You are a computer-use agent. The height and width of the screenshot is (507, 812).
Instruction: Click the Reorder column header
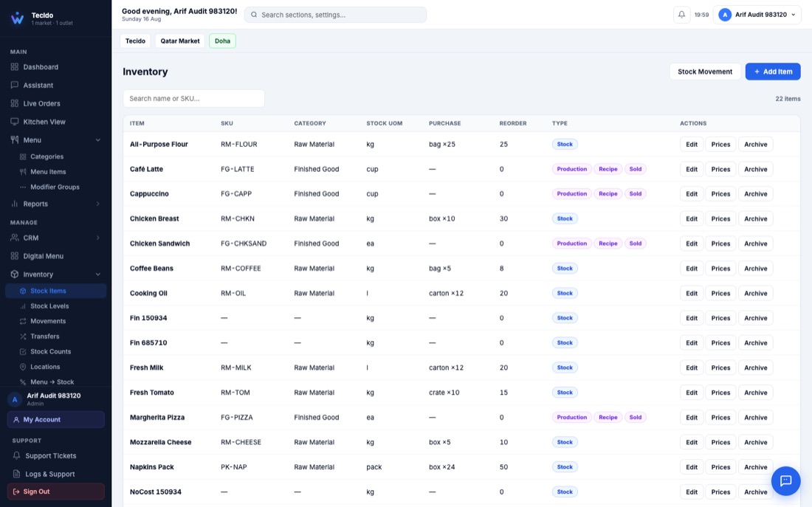pos(513,123)
